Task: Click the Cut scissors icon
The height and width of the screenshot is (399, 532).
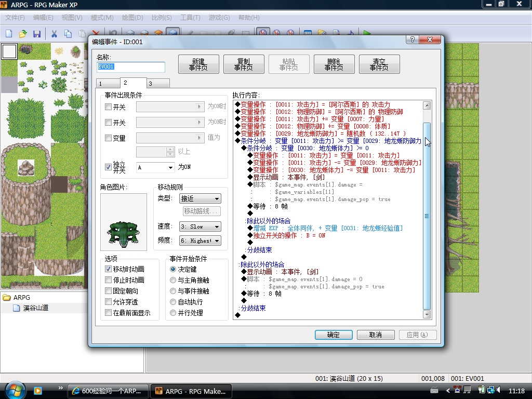Action: [54, 33]
